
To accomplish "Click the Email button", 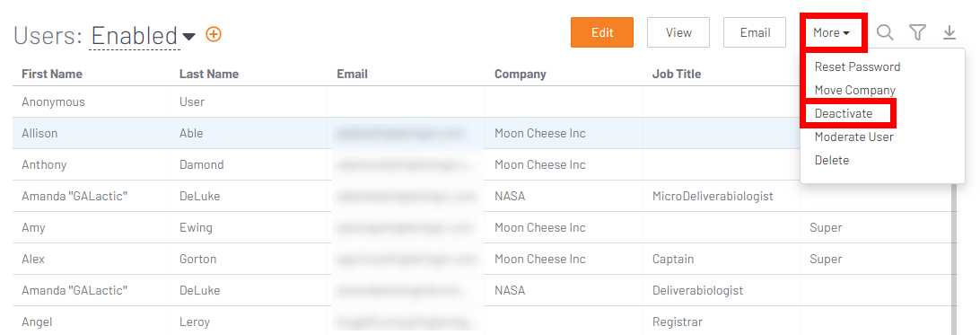I will pos(755,32).
